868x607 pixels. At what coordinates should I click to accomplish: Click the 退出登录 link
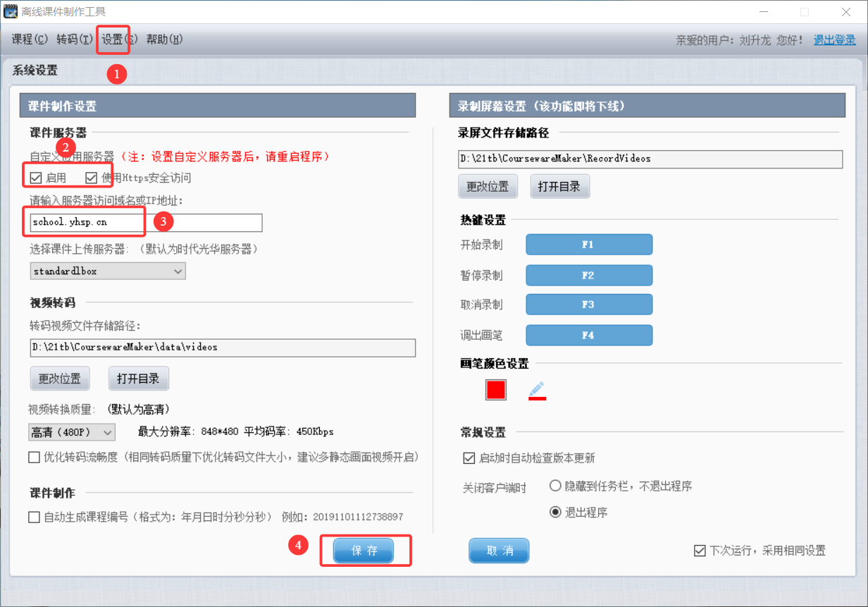834,40
